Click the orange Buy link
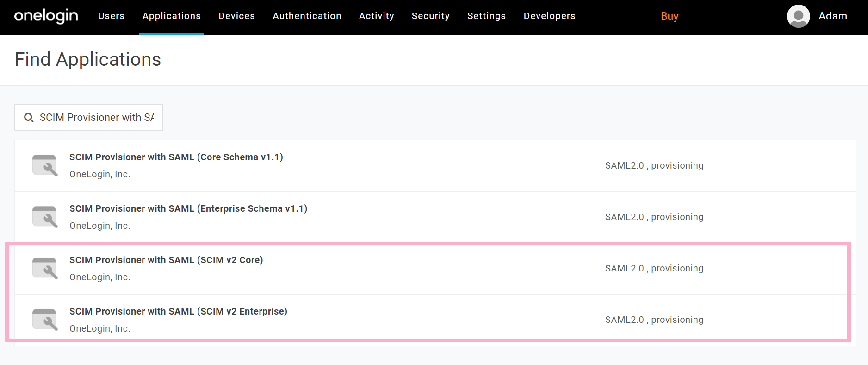This screenshot has height=365, width=868. [670, 16]
